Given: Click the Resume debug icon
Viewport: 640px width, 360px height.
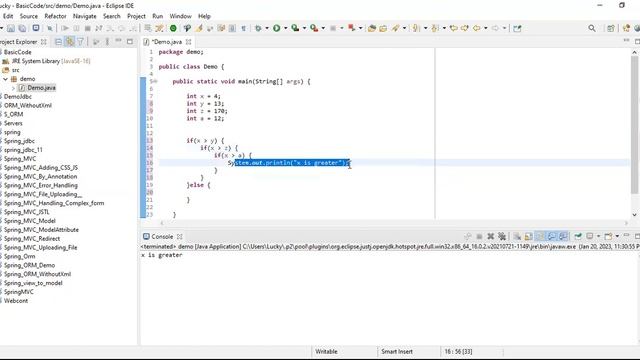Looking at the screenshot, I should (x=64, y=28).
